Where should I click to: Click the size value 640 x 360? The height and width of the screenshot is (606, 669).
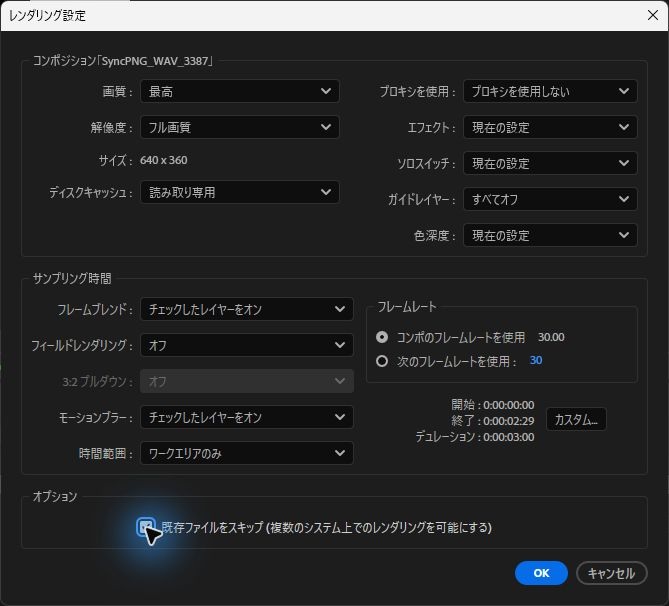(x=164, y=160)
